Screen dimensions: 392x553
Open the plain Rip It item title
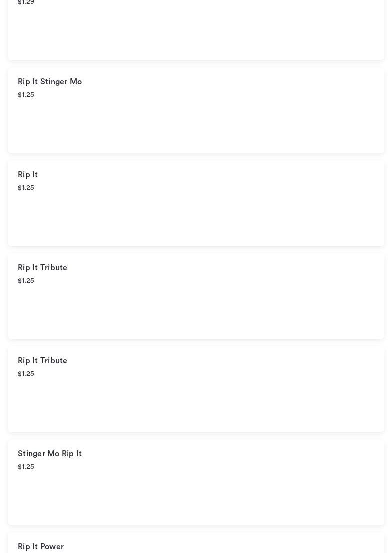pyautogui.click(x=28, y=175)
